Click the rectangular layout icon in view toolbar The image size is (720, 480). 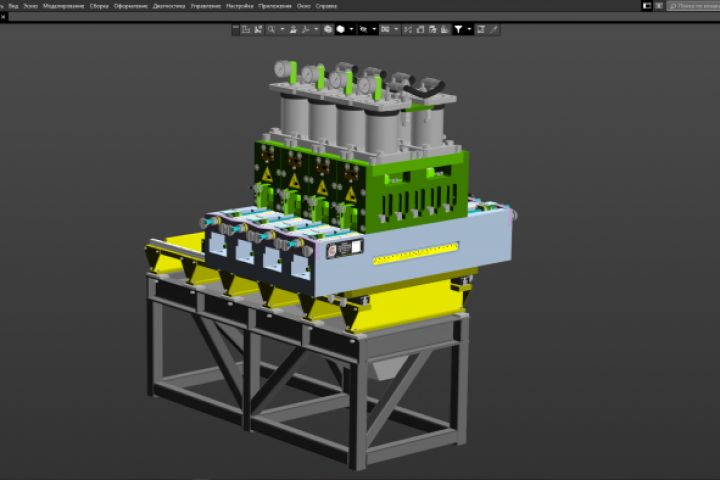click(x=385, y=29)
